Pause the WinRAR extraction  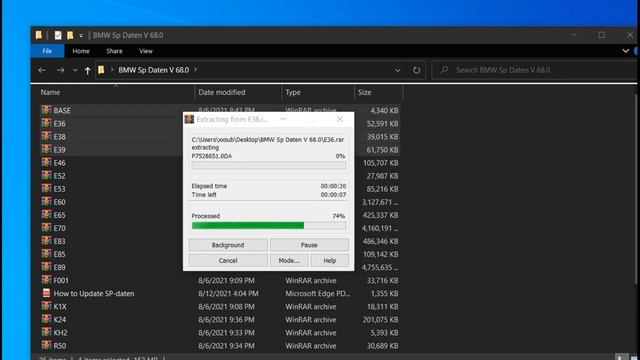point(309,245)
